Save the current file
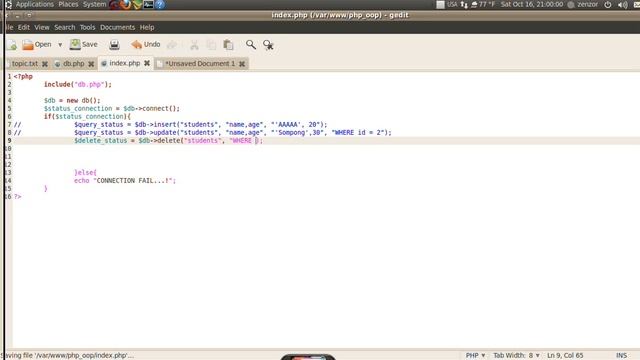Screen dimensions: 640x360 (84, 44)
